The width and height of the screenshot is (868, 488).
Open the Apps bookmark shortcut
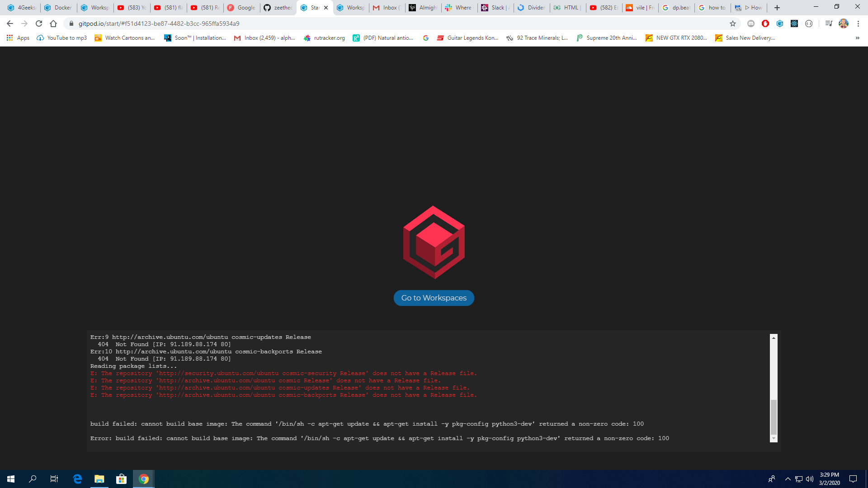pyautogui.click(x=18, y=38)
